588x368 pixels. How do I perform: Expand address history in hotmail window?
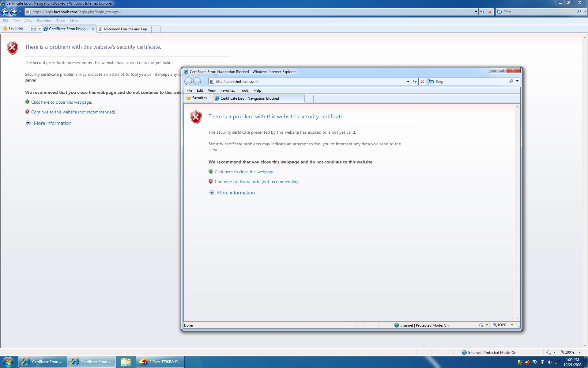point(408,82)
